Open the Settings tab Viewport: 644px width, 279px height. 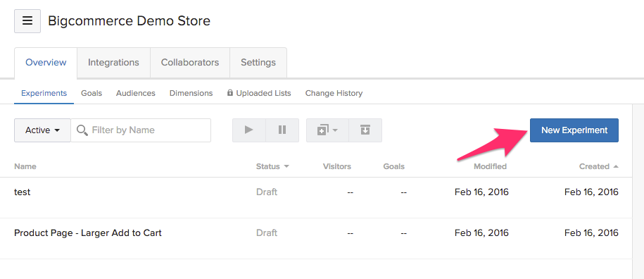258,63
